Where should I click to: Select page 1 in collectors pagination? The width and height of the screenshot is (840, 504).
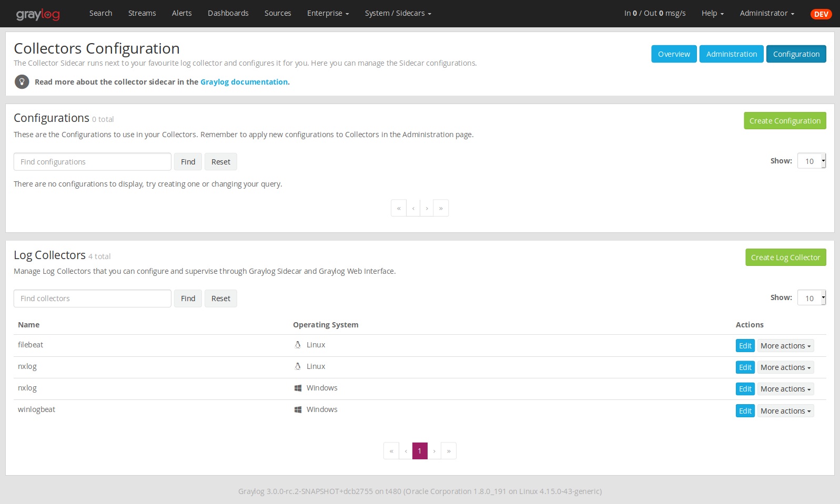pos(420,451)
